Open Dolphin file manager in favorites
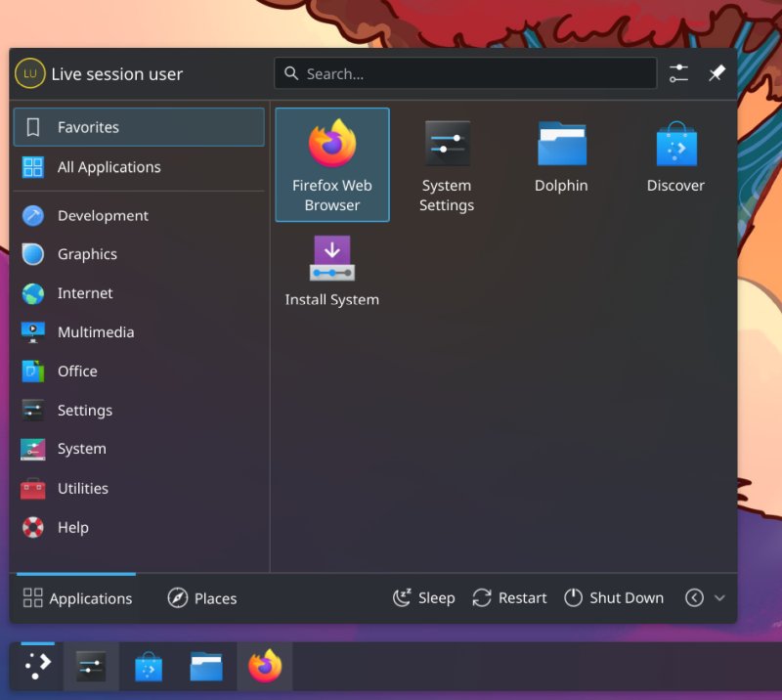782x700 pixels. tap(561, 156)
